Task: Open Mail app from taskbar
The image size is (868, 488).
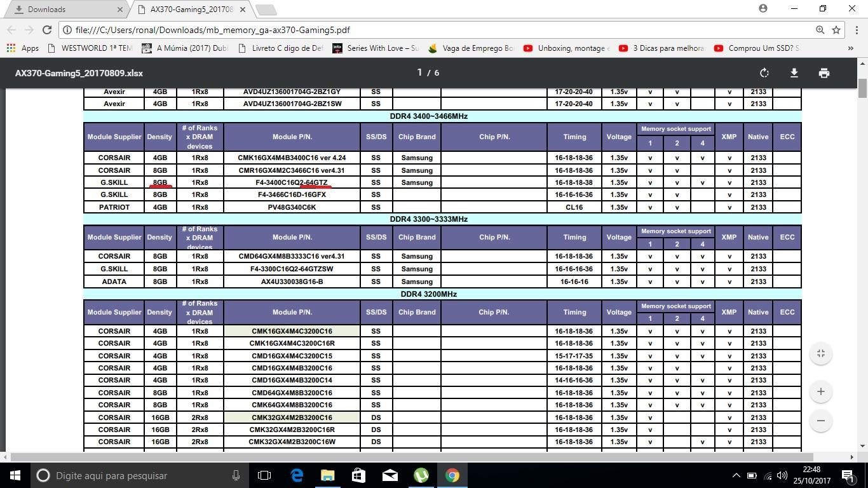Action: tap(390, 475)
